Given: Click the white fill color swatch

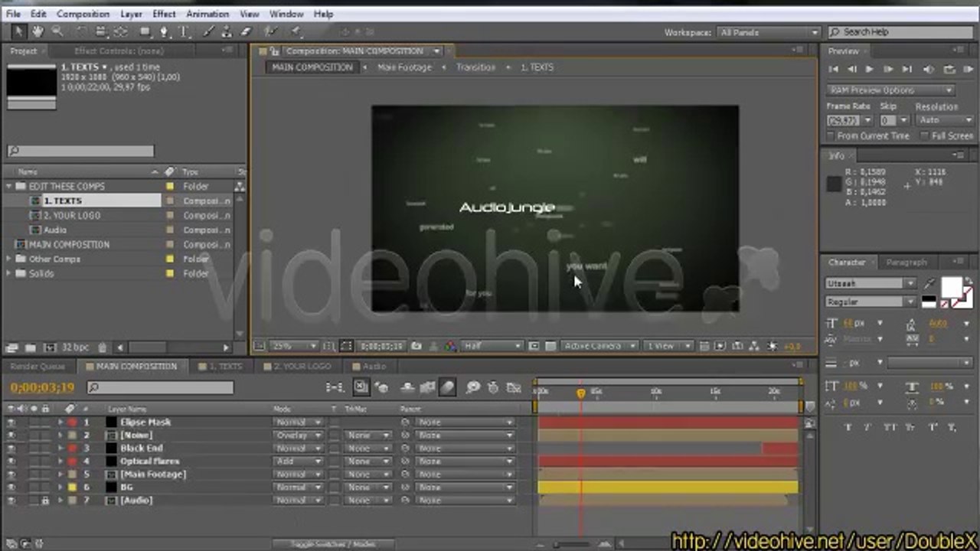Looking at the screenshot, I should click(x=951, y=286).
